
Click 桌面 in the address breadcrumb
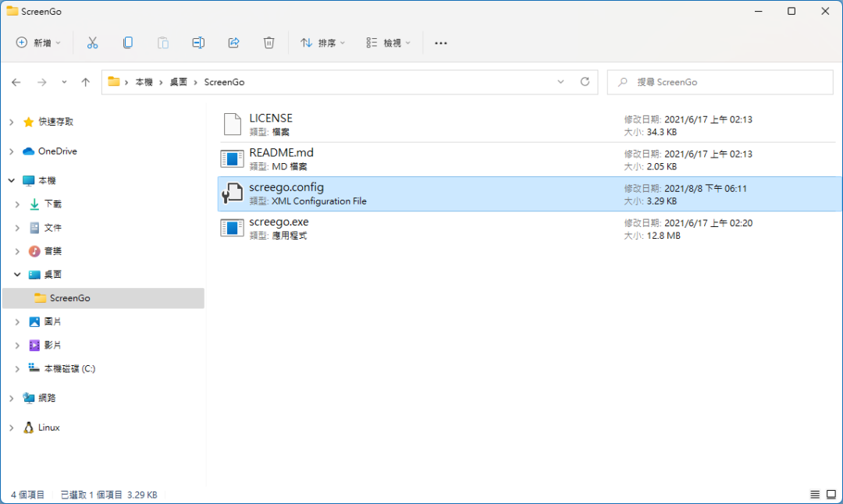click(179, 82)
